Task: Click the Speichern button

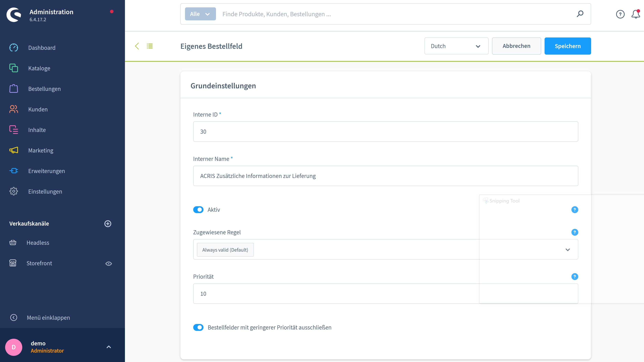Action: [568, 46]
